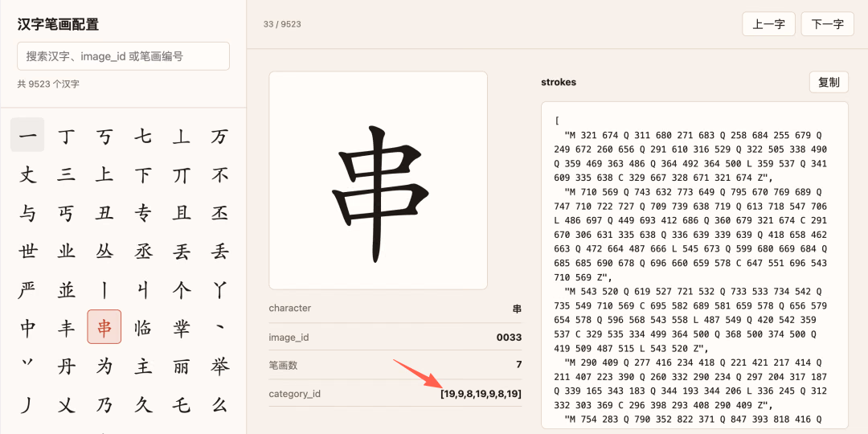Viewport: 868px width, 434px height.
Task: Click the highlighted 串 tile in the grid
Action: (x=104, y=327)
